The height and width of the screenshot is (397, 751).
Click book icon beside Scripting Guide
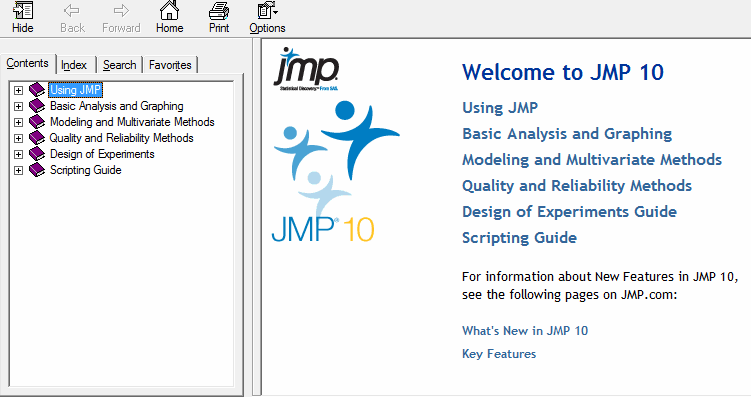(37, 170)
